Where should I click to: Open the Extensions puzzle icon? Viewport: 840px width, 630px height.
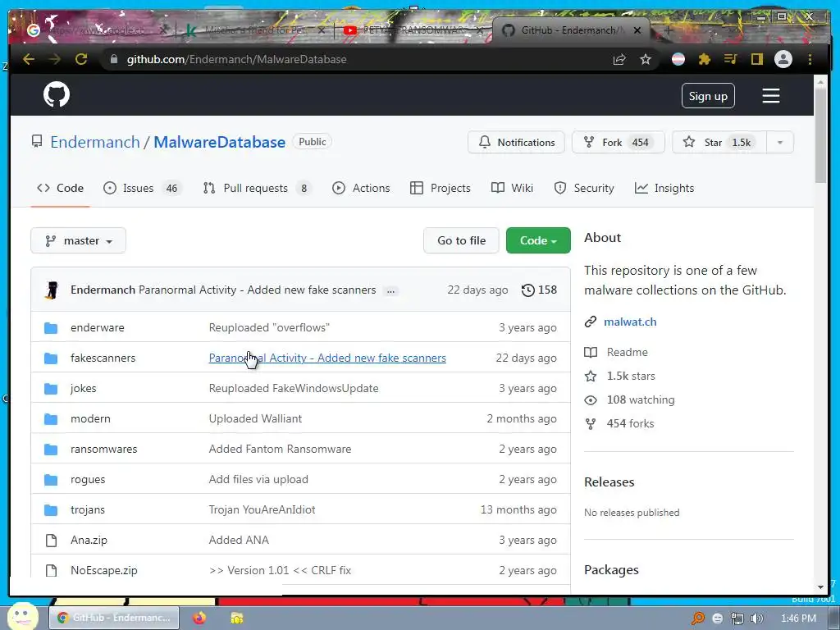click(x=705, y=59)
